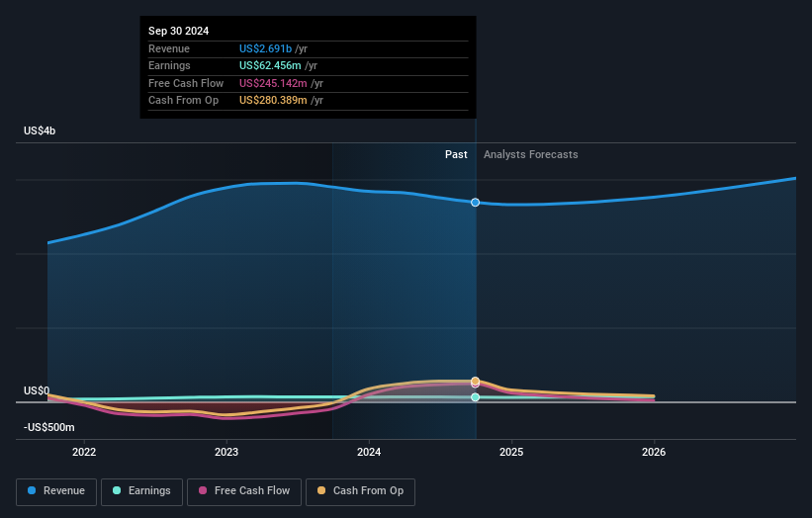Click the US$280.389m cash from op value
The height and width of the screenshot is (518, 812).
[273, 101]
